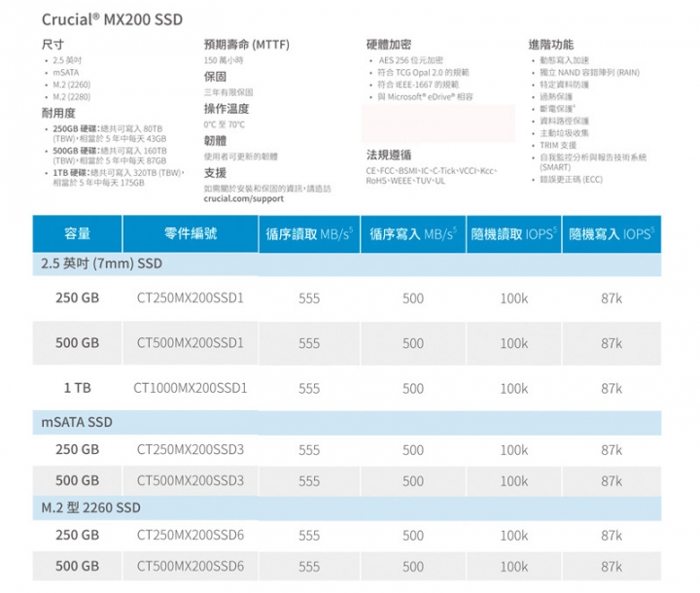
Task: Click the Microsoft eDrive bullet
Action: click(425, 97)
